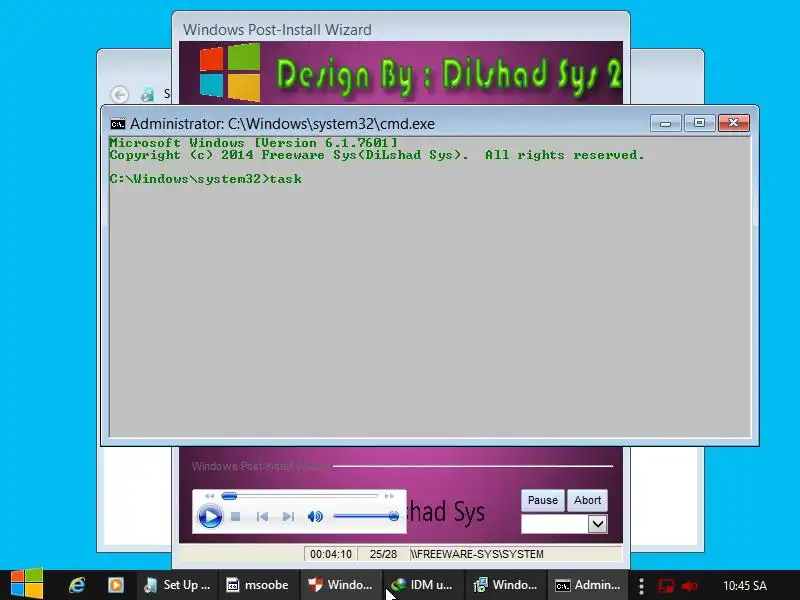The image size is (800, 600).
Task: Click the Windows Post-Install Wizard title bar
Action: click(401, 29)
